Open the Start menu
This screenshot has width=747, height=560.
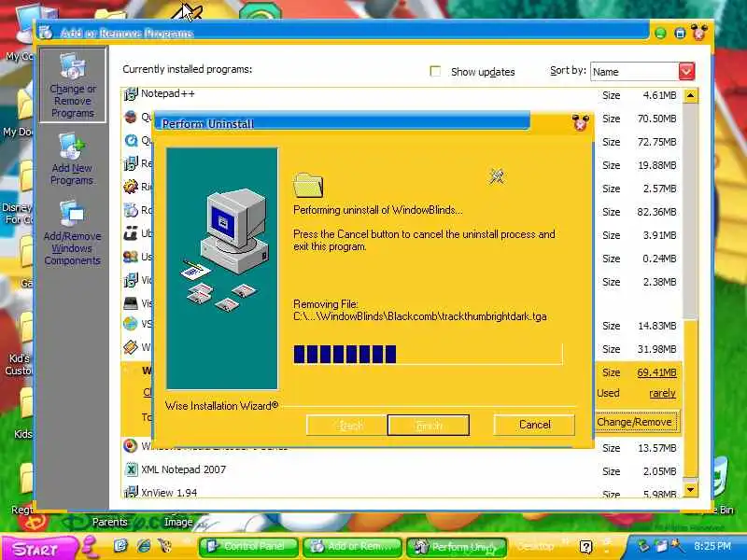(40, 548)
